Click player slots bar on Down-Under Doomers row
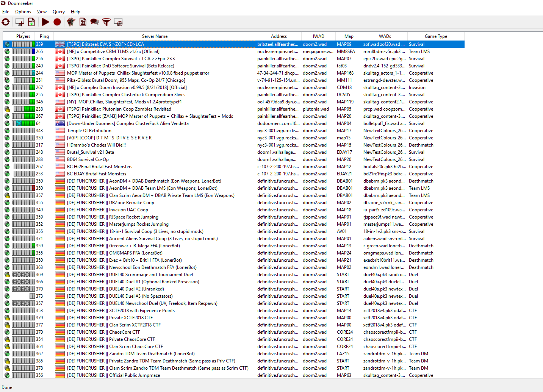The image size is (543, 392). (23, 123)
